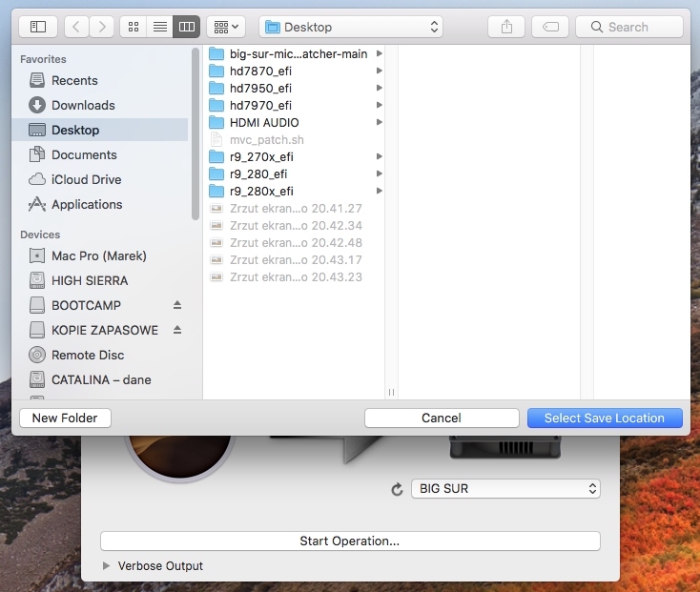Screen dimensions: 700x592
Task: Select Remote Disc in the sidebar
Action: click(x=100, y=356)
